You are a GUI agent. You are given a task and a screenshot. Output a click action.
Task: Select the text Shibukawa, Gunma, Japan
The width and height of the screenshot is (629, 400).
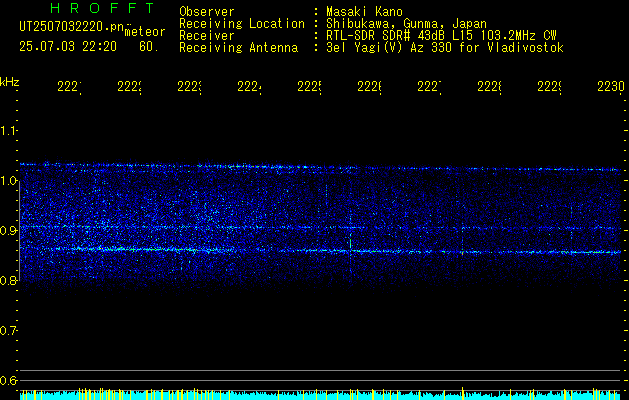click(x=406, y=24)
